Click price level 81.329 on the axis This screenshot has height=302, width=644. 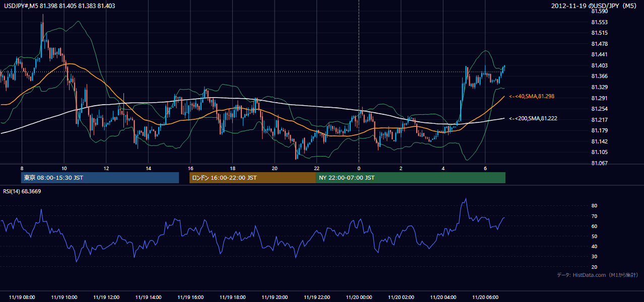pyautogui.click(x=599, y=87)
